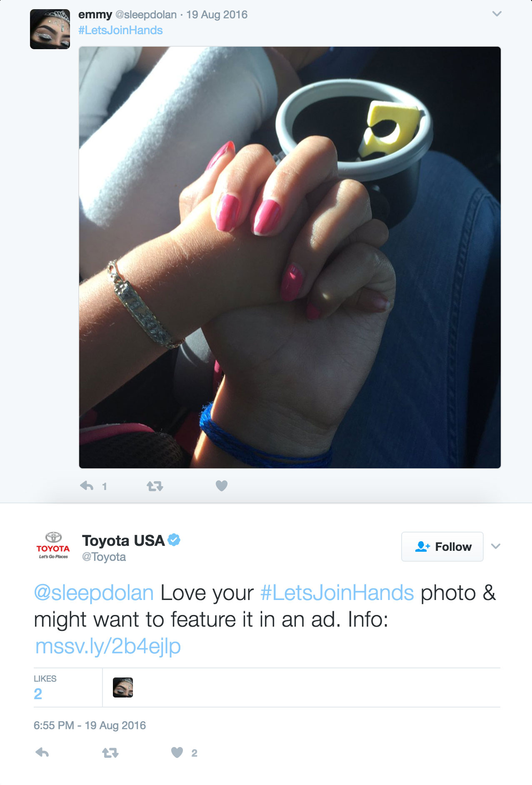Open emmy's tweet options chevron
532x785 pixels.
[x=497, y=14]
